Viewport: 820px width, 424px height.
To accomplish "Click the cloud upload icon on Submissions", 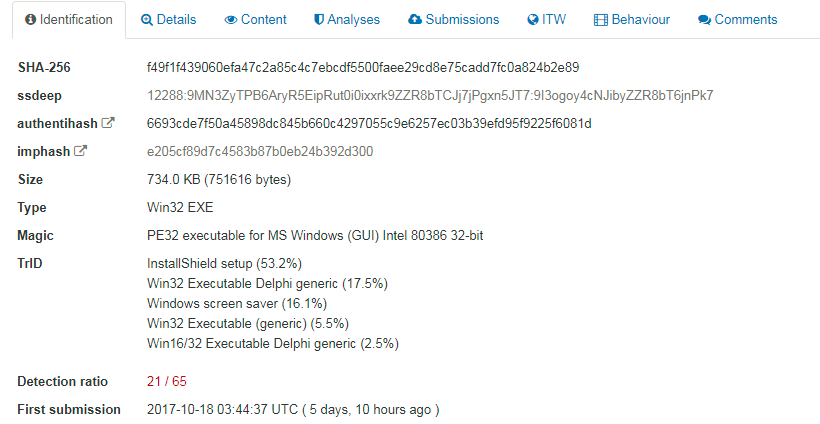I will click(415, 20).
